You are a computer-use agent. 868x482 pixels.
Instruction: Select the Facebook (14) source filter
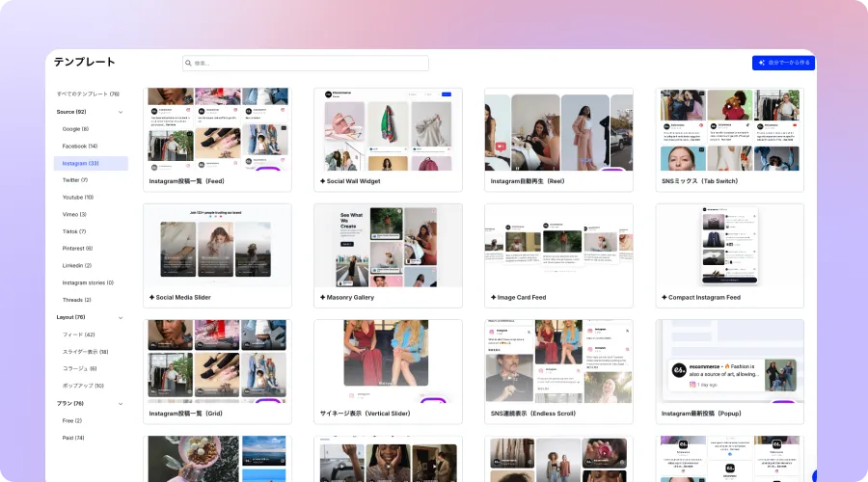(x=80, y=146)
